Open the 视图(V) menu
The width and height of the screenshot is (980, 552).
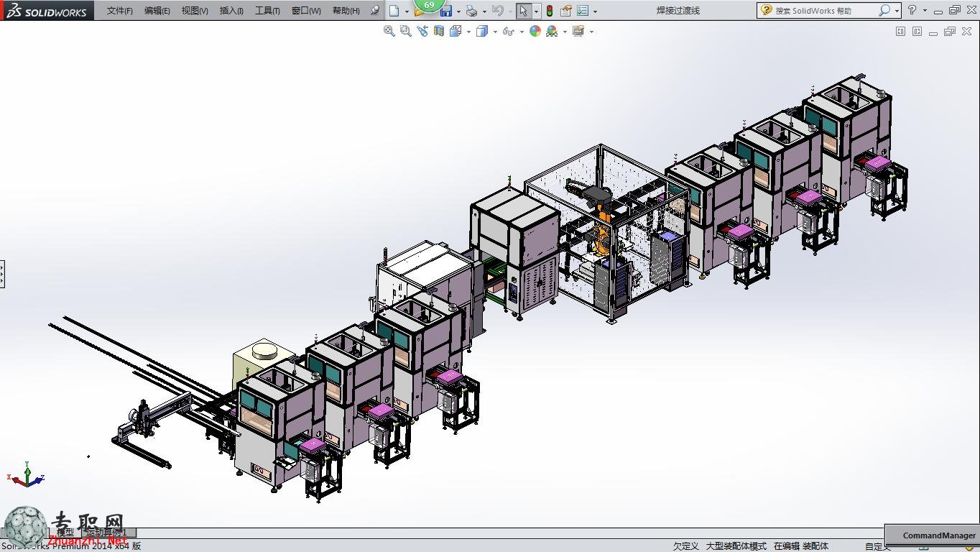click(x=195, y=11)
